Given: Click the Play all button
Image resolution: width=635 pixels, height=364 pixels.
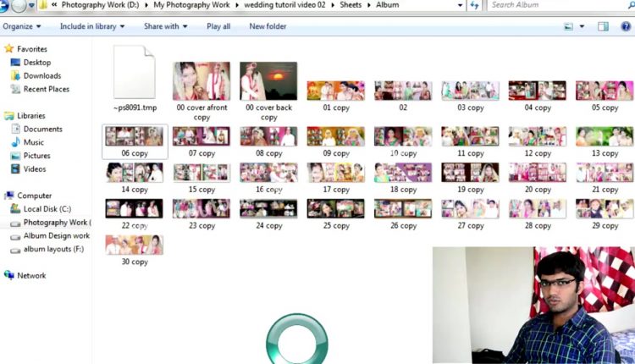Looking at the screenshot, I should click(218, 26).
